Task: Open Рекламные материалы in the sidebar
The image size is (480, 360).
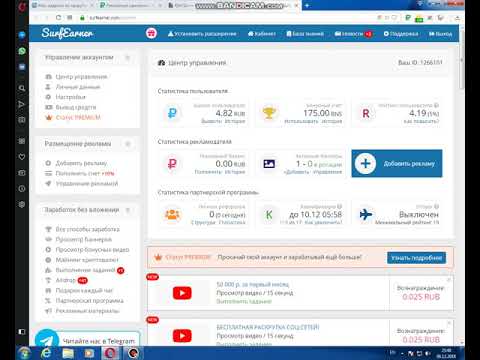Action: pos(87,311)
